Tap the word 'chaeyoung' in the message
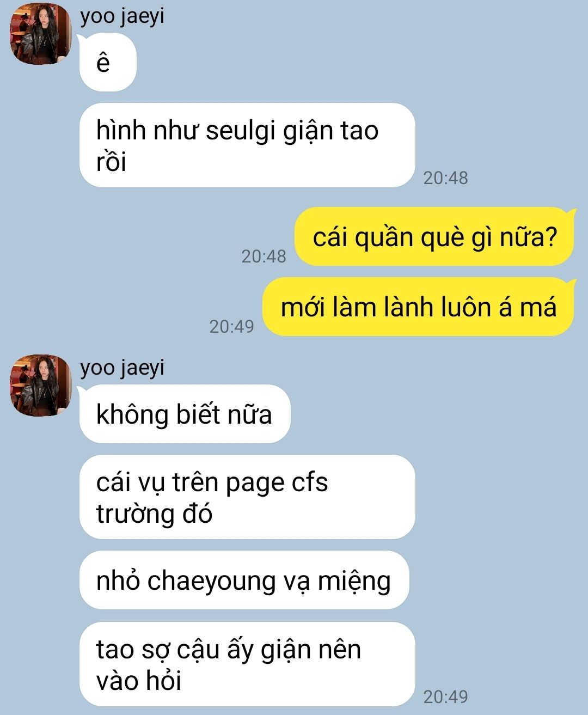588x715 pixels. (x=212, y=581)
